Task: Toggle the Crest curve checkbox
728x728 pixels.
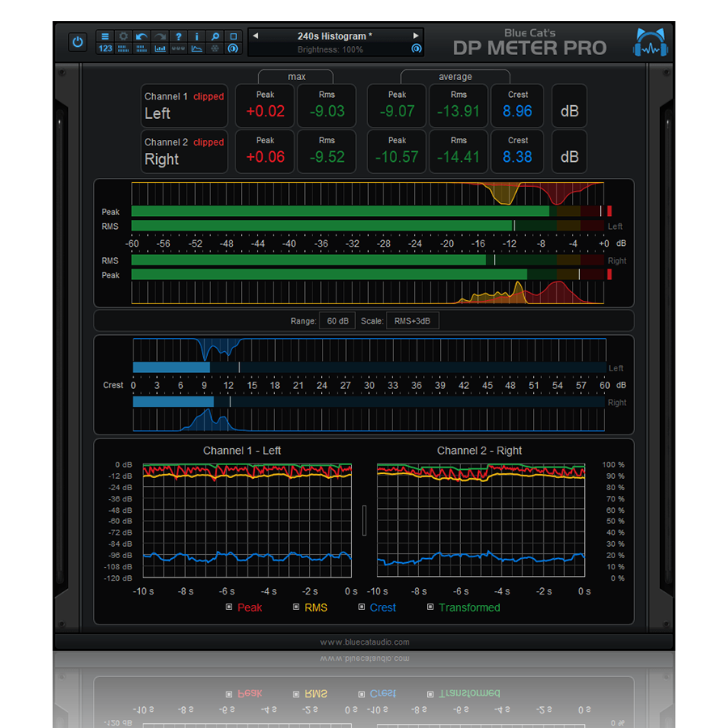Action: 362,607
